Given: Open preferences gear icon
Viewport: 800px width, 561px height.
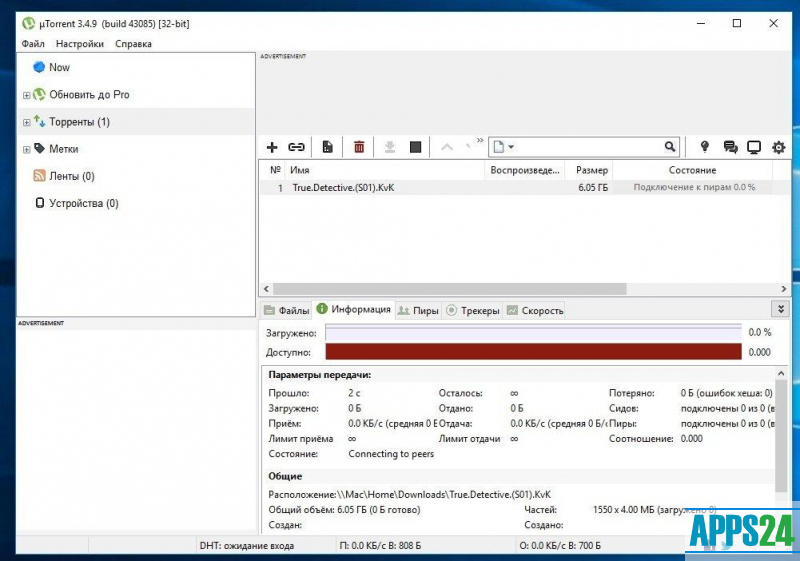Looking at the screenshot, I should tap(779, 147).
